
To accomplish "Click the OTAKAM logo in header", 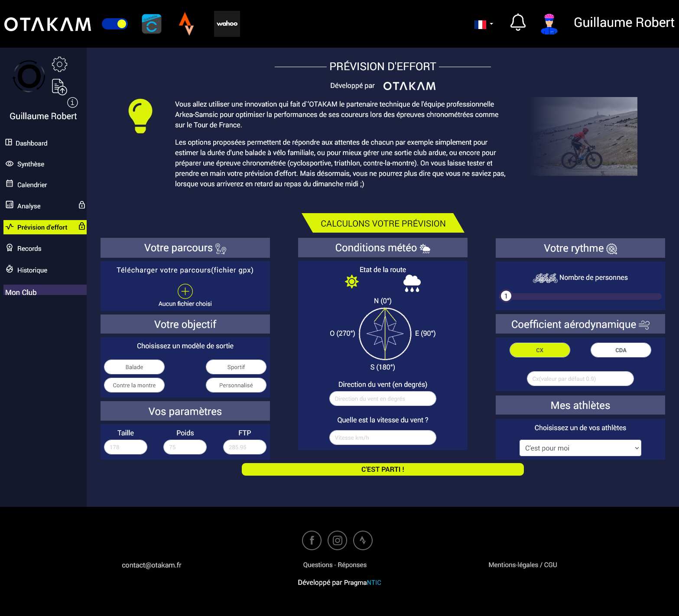I will click(x=48, y=24).
